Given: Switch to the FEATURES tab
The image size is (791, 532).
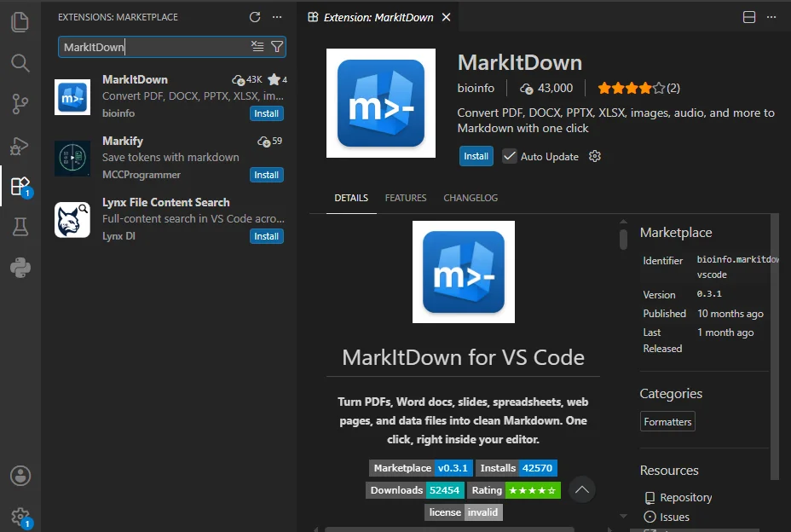Looking at the screenshot, I should 406,198.
